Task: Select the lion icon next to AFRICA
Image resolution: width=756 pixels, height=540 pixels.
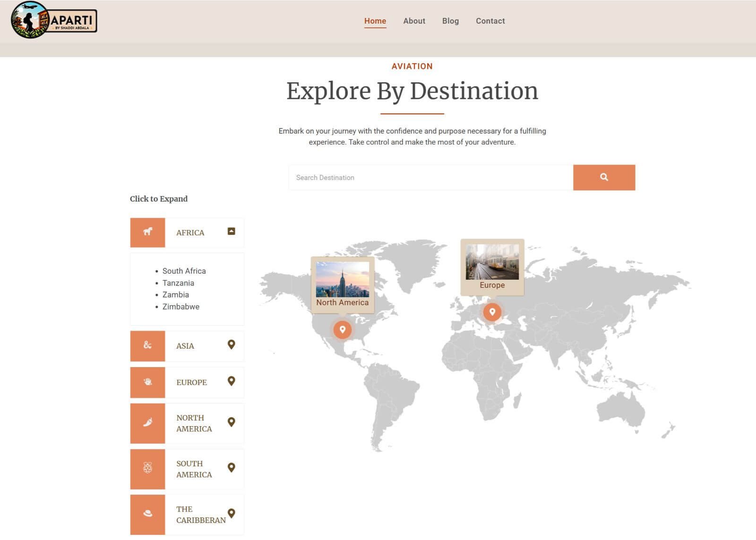Action: pos(147,232)
